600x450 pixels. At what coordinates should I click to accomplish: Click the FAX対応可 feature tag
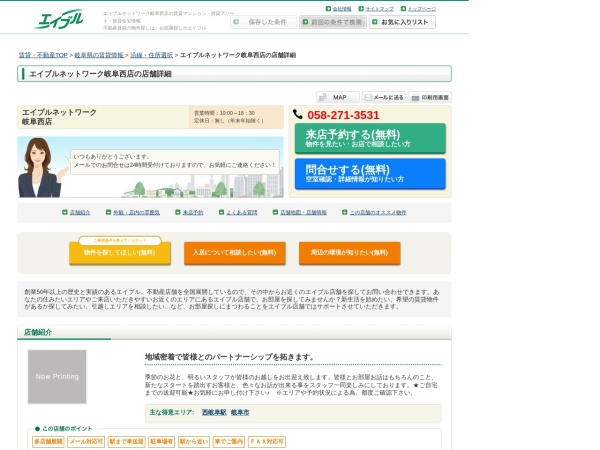tap(267, 442)
